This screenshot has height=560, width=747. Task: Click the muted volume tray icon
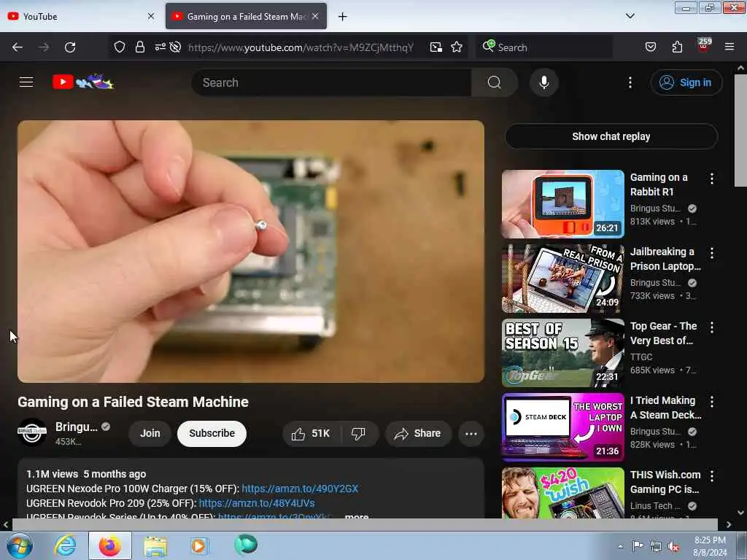click(673, 547)
